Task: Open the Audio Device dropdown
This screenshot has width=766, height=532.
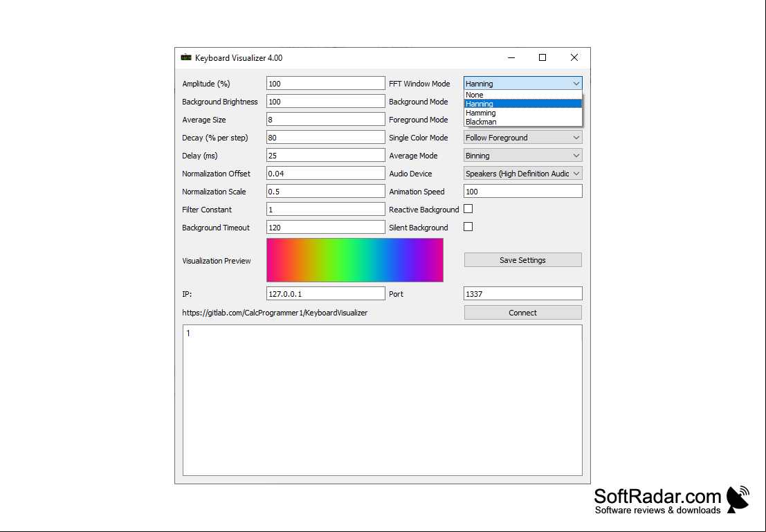Action: pyautogui.click(x=522, y=174)
